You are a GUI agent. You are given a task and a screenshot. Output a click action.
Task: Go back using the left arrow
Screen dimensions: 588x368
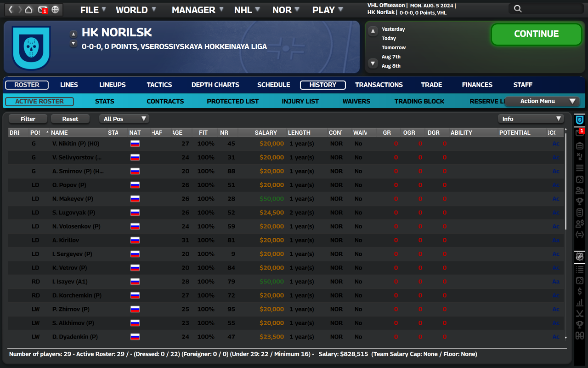[x=11, y=9]
